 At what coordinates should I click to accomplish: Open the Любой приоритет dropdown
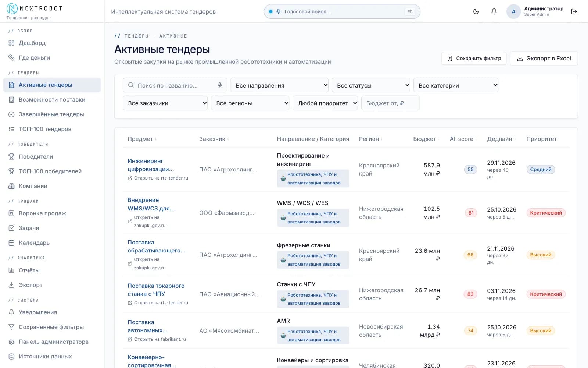[x=325, y=103]
